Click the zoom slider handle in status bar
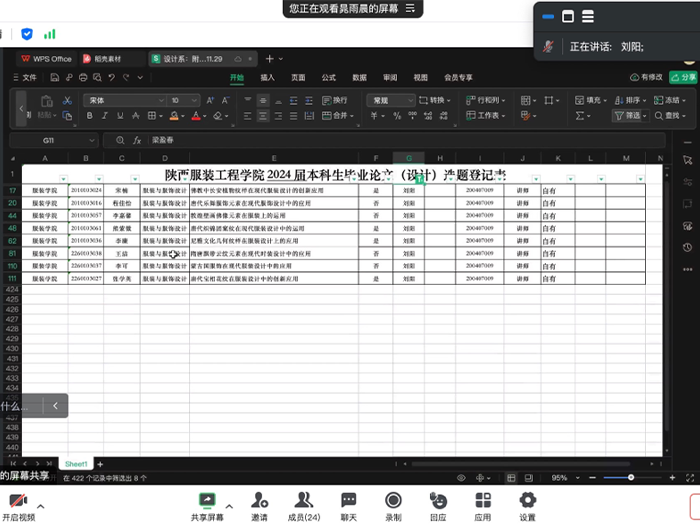The height and width of the screenshot is (525, 700). (x=631, y=478)
